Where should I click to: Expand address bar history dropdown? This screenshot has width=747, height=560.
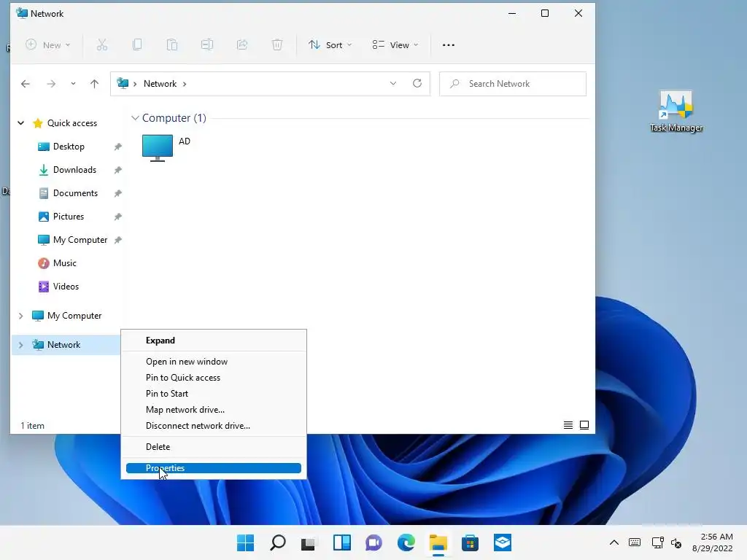point(393,83)
